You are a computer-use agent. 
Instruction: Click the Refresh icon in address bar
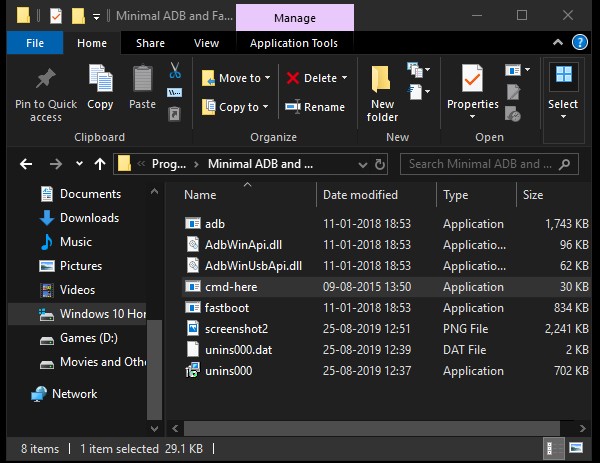tap(380, 165)
